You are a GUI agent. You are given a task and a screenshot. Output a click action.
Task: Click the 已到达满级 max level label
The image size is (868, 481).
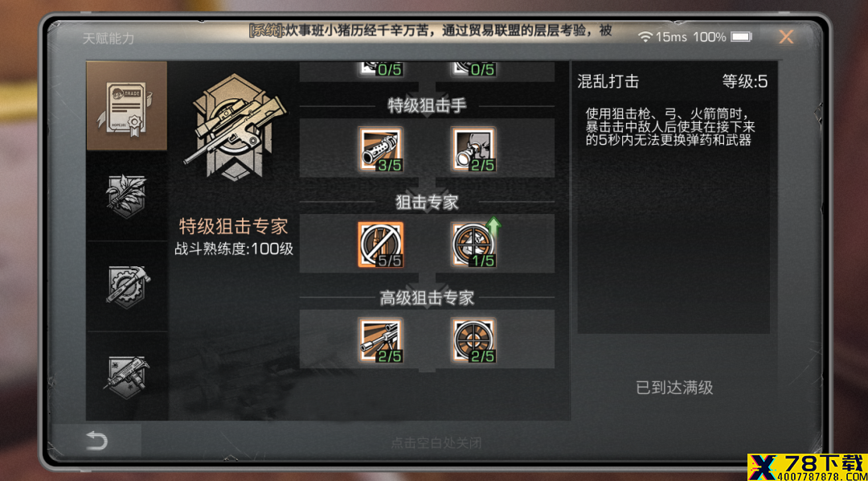674,388
